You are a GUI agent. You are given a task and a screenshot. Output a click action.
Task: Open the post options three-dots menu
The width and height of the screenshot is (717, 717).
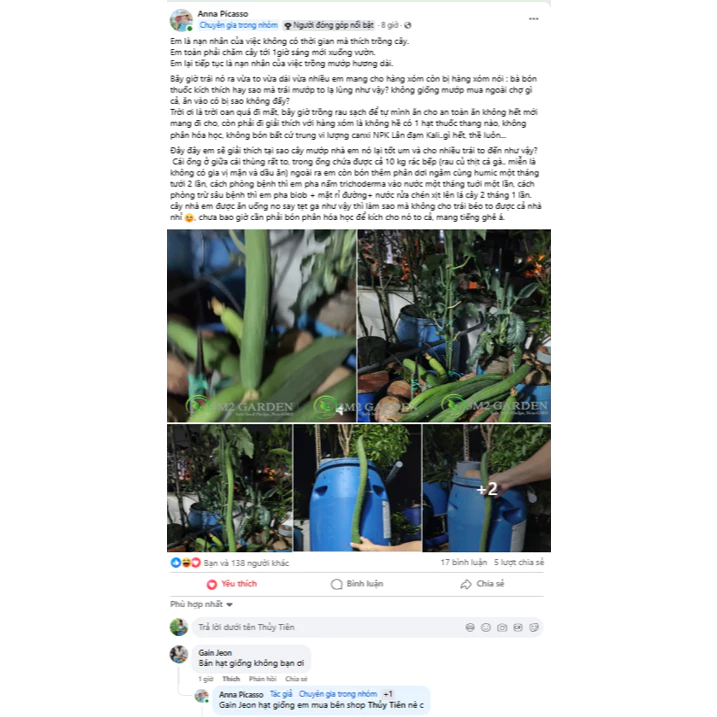533,19
